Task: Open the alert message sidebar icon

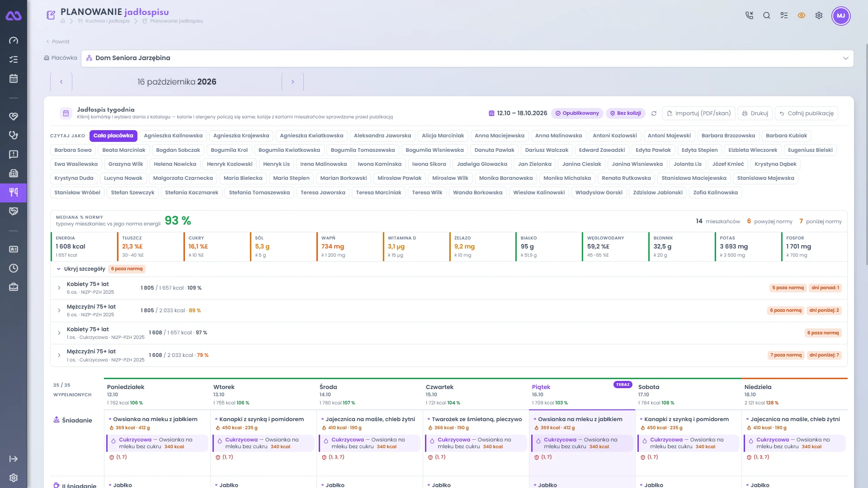Action: click(x=14, y=155)
